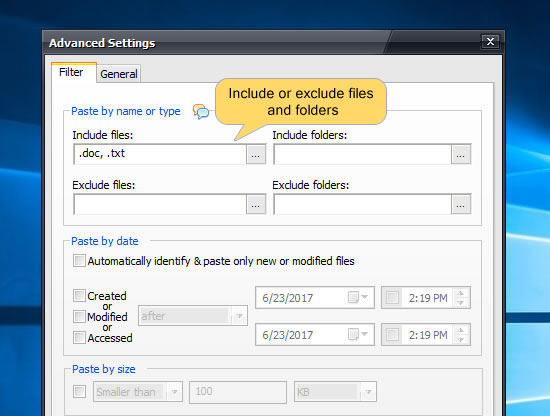The image size is (550, 416).
Task: Click the speech bubble help icon
Action: point(201,111)
